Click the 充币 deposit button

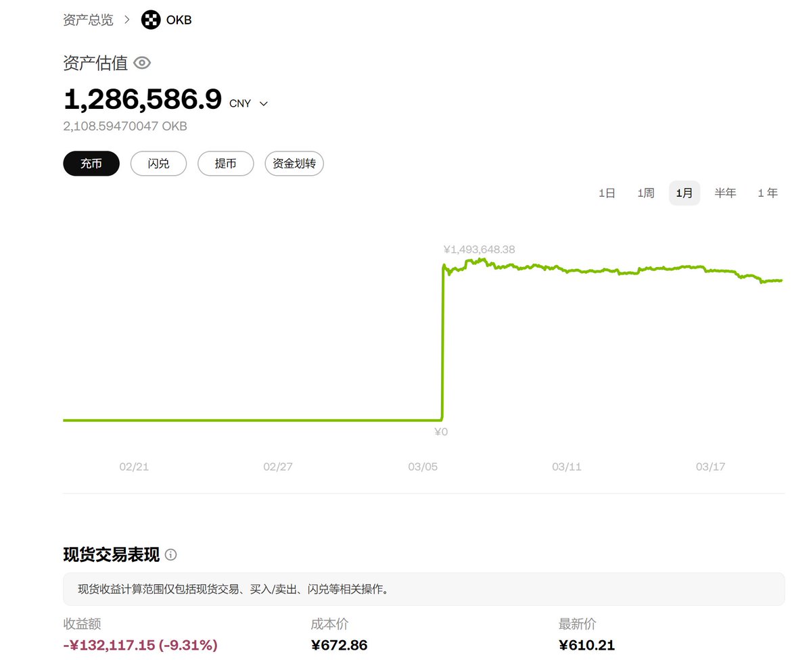(x=91, y=163)
